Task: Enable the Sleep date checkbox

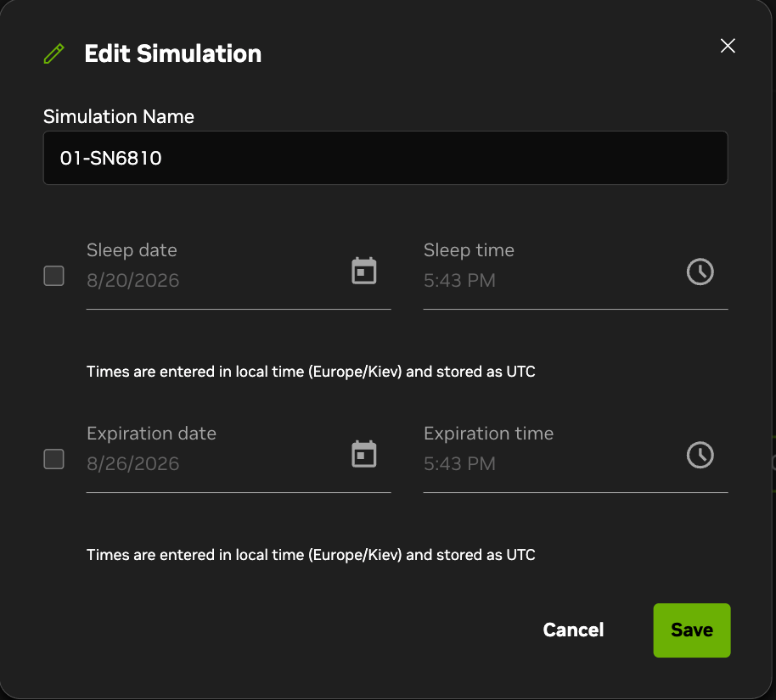Action: click(x=54, y=276)
